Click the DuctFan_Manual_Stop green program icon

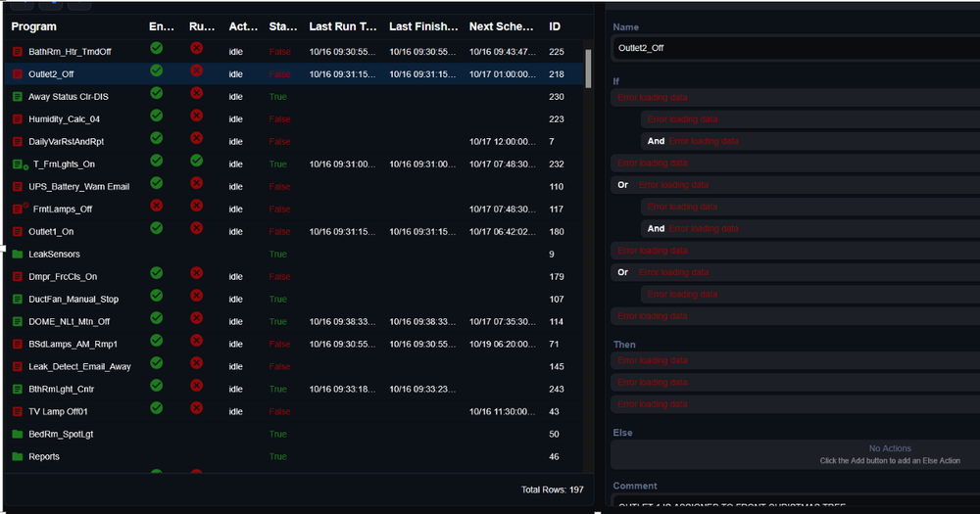[x=18, y=300]
